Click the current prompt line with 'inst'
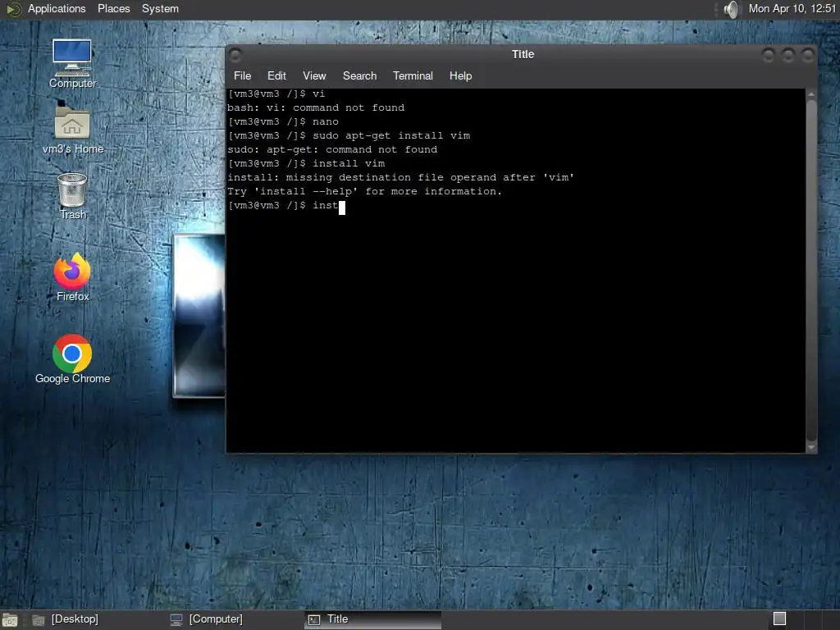840x630 pixels. (x=286, y=206)
